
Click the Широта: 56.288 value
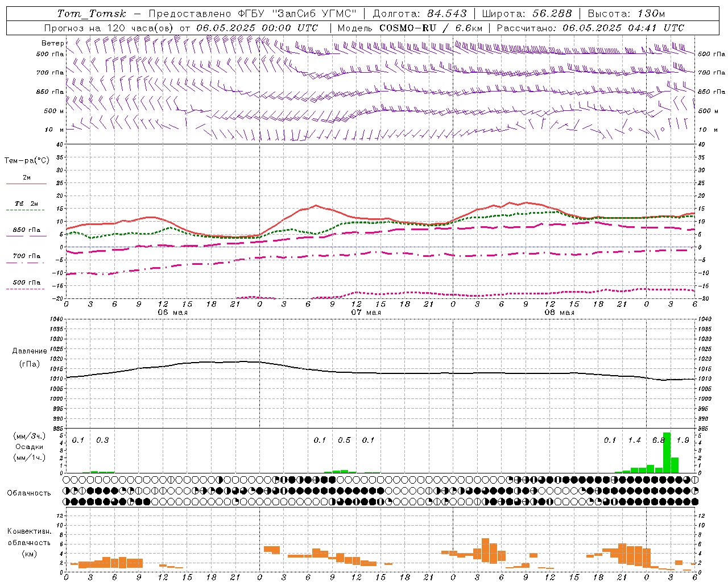click(527, 14)
